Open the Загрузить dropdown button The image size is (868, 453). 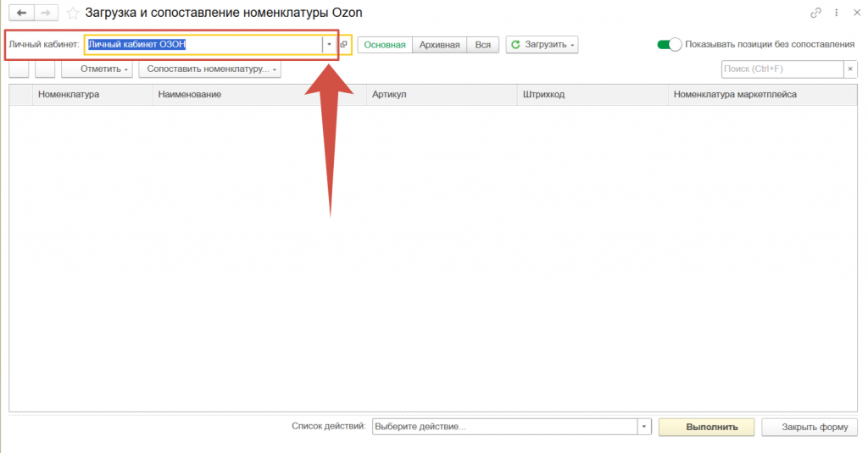tap(542, 45)
